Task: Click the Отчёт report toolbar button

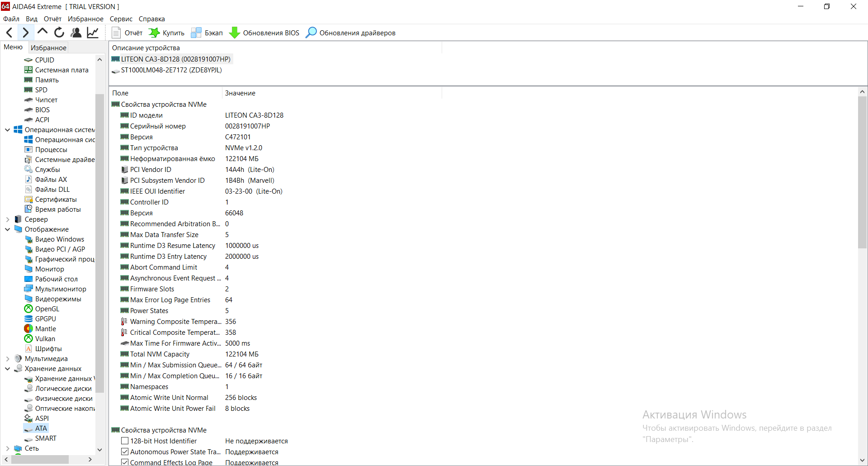Action: [127, 33]
